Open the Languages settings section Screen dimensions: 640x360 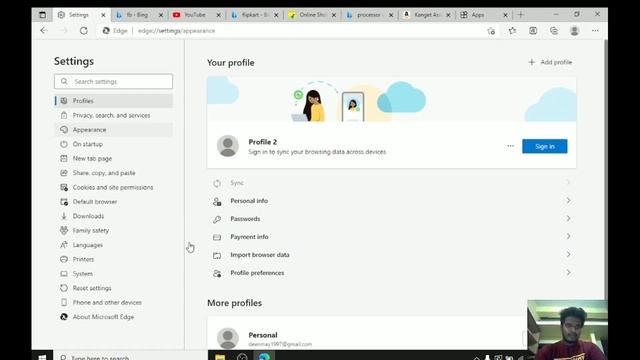114,245
